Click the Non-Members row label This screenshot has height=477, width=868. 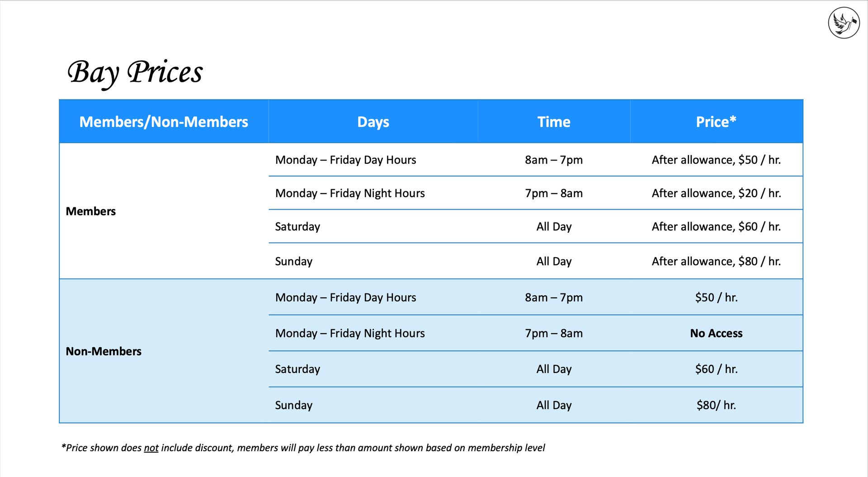click(x=104, y=351)
